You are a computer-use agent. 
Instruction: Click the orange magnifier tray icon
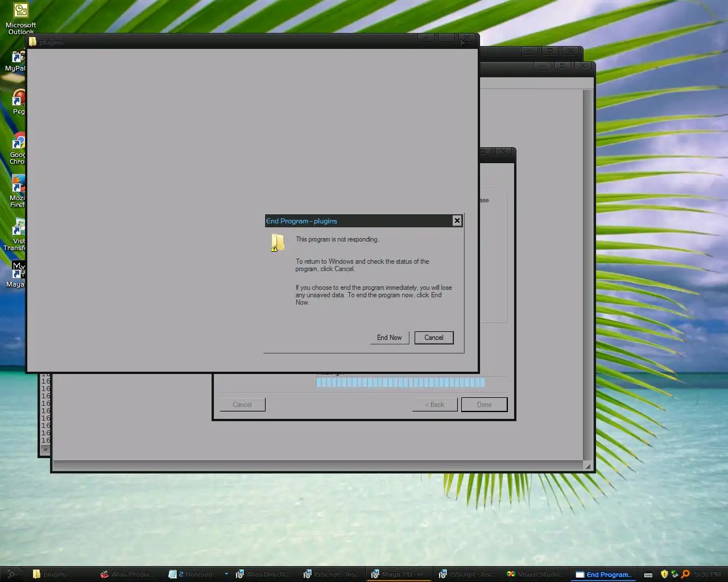click(x=685, y=574)
